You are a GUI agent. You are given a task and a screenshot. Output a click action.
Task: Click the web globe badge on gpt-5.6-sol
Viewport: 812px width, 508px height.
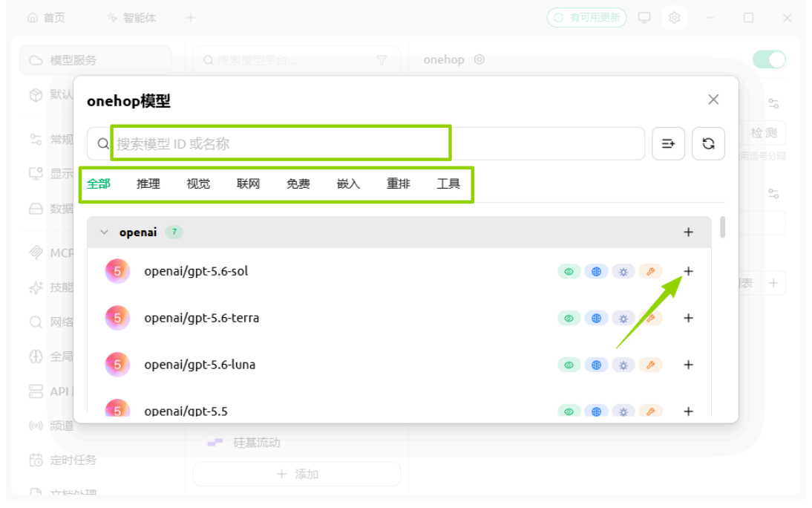[596, 272]
